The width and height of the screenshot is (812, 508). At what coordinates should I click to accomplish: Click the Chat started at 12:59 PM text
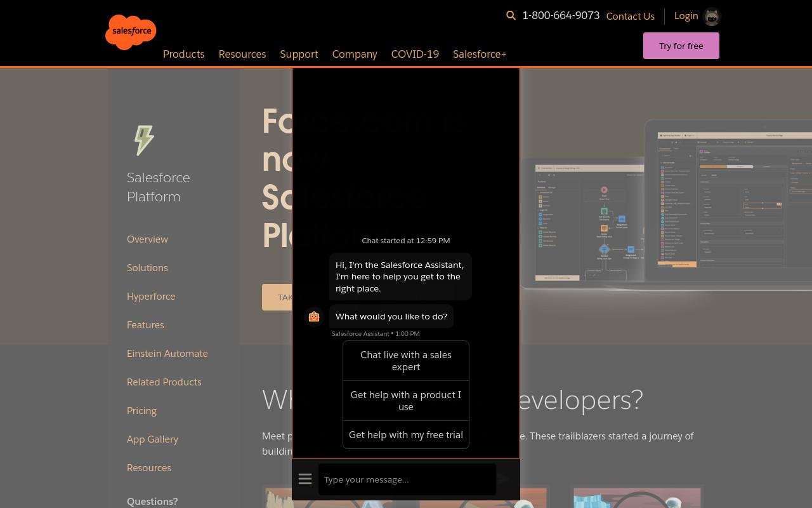pos(406,241)
